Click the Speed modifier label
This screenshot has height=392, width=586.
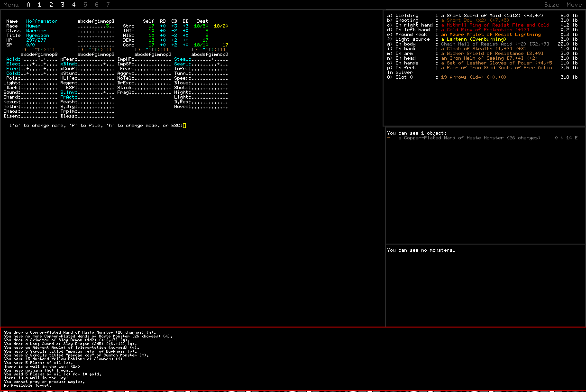[x=183, y=78]
